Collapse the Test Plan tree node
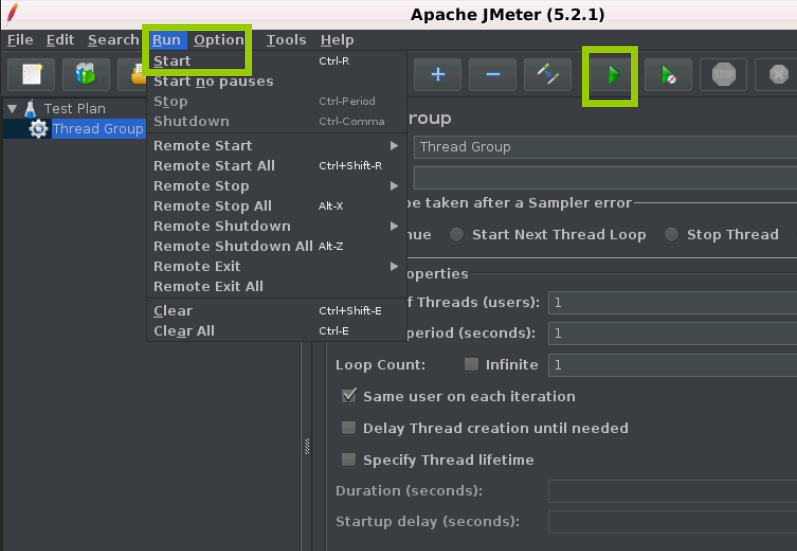 [12, 108]
